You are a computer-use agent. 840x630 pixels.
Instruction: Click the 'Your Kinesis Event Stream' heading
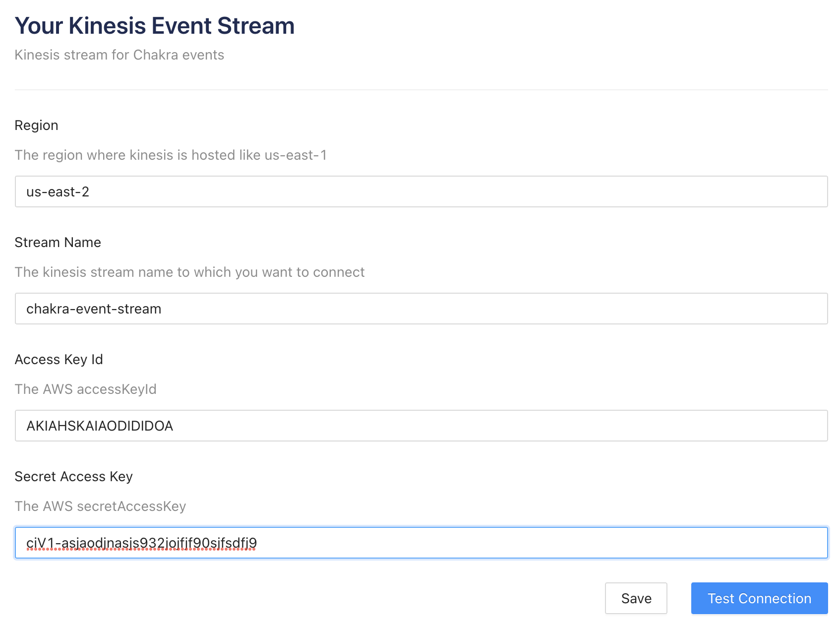click(x=155, y=26)
